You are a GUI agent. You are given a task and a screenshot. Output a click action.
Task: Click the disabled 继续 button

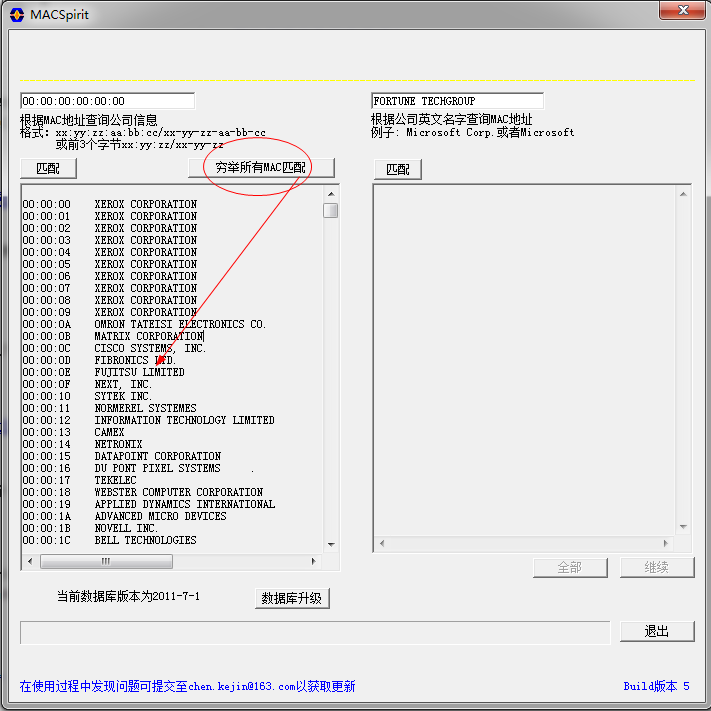point(657,568)
